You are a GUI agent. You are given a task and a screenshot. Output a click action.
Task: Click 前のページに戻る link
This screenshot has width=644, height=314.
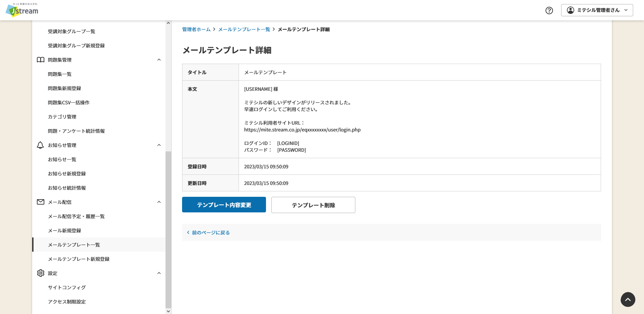(x=208, y=233)
